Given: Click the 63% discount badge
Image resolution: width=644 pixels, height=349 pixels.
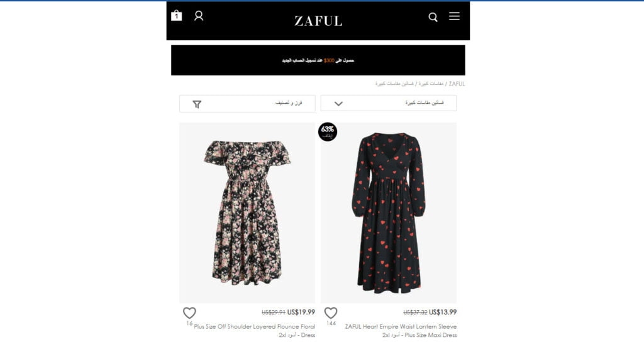Looking at the screenshot, I should tap(328, 132).
